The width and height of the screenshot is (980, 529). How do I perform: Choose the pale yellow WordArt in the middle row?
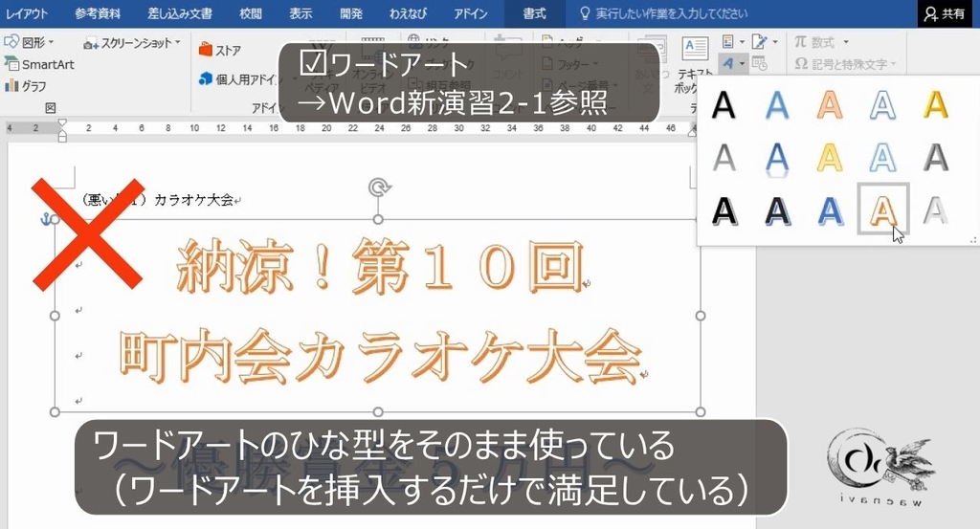click(830, 158)
